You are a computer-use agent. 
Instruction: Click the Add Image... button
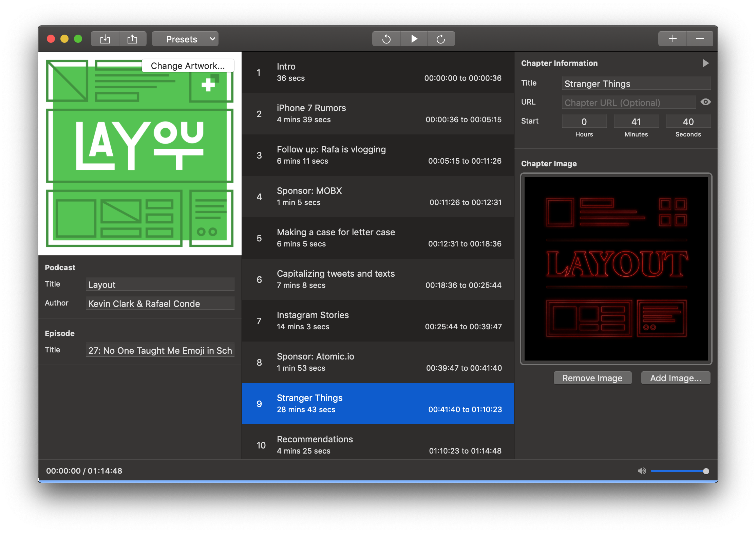tap(675, 378)
